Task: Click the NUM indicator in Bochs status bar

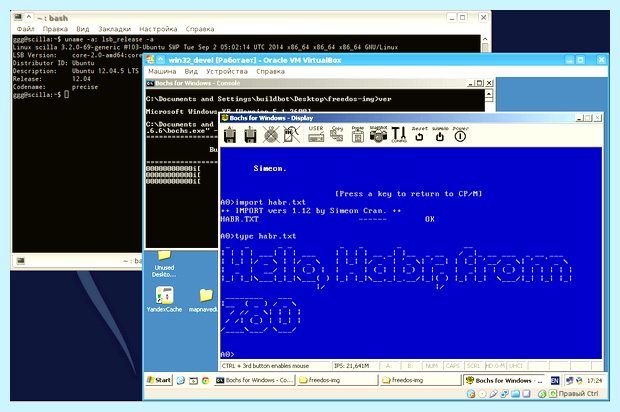Action: [432, 366]
